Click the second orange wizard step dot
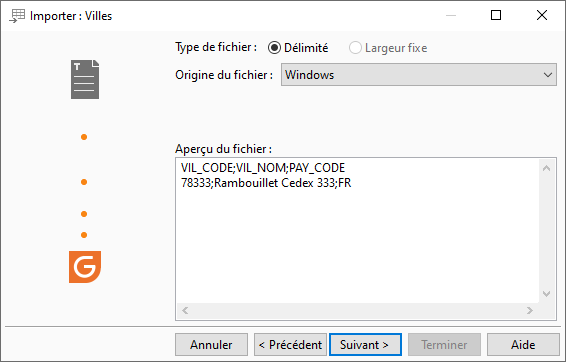The width and height of the screenshot is (566, 362). 84,182
